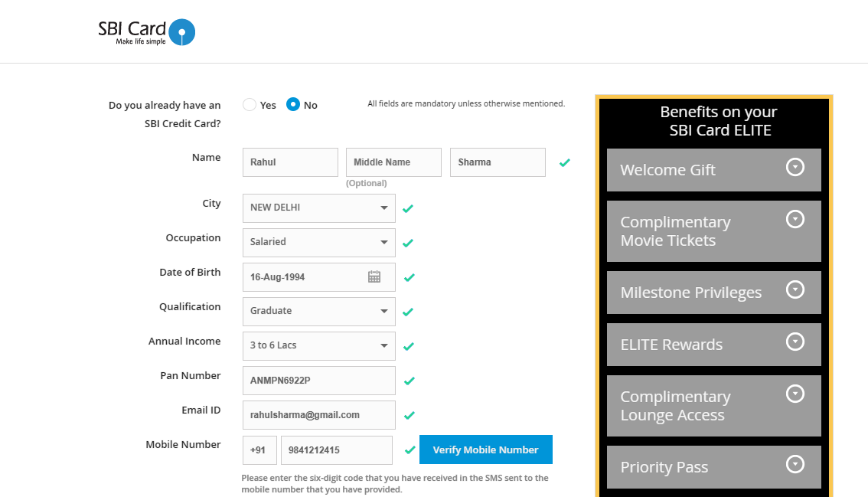868x497 pixels.
Task: Click the green checkmark beside Mobile Number
Action: point(410,450)
